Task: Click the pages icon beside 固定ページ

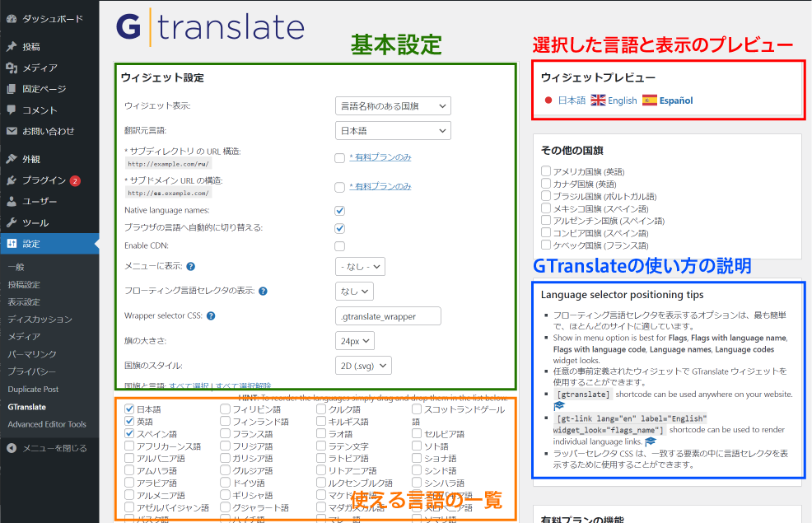Action: [12, 89]
